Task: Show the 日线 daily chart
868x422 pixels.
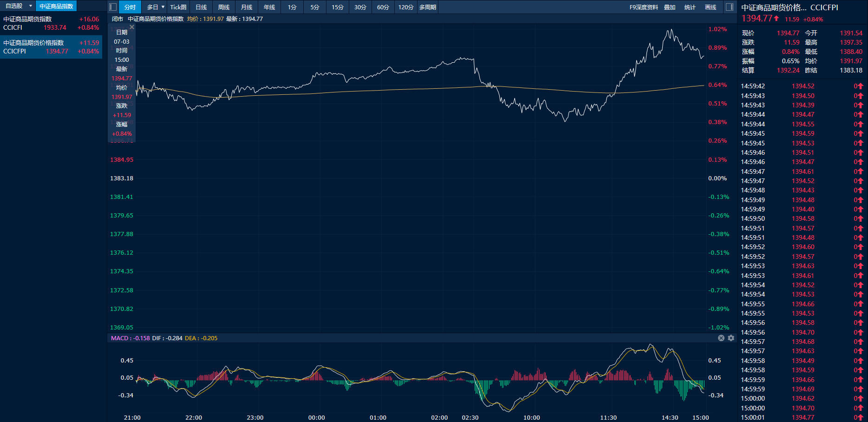Action: (201, 7)
